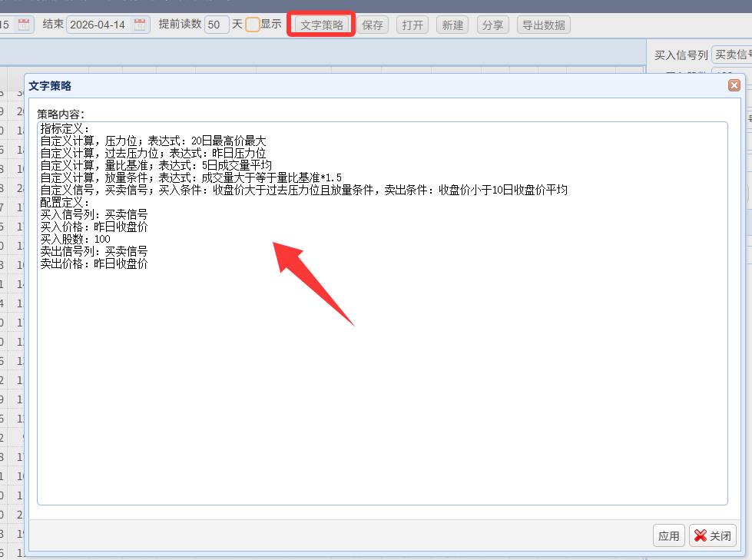Click the 文字策略 toolbar button
Image resolution: width=752 pixels, height=560 pixels.
click(x=321, y=25)
